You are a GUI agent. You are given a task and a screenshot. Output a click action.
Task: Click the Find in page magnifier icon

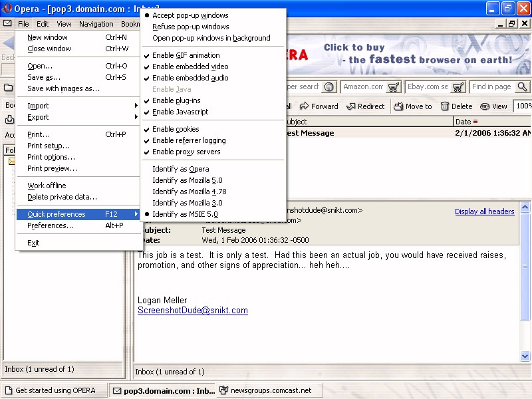[522, 87]
